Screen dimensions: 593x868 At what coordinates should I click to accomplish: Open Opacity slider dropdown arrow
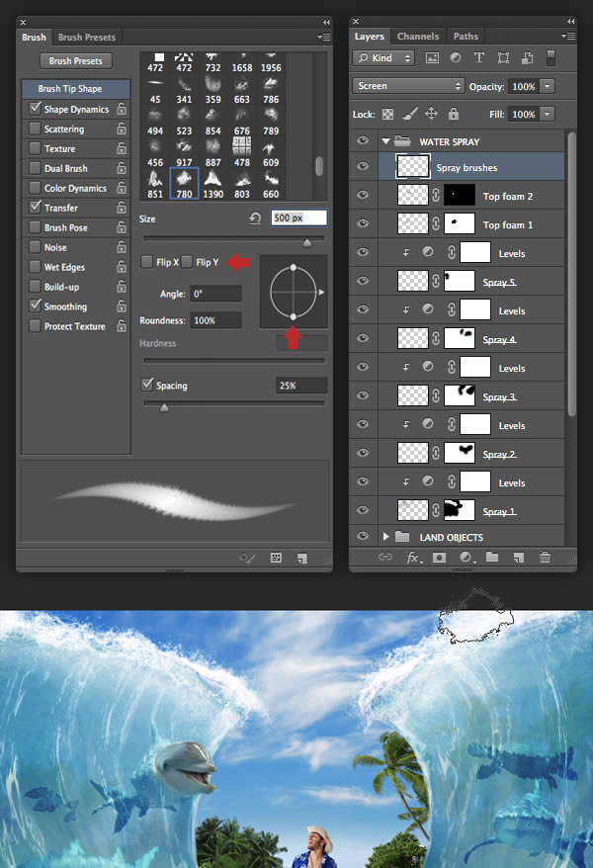(548, 86)
